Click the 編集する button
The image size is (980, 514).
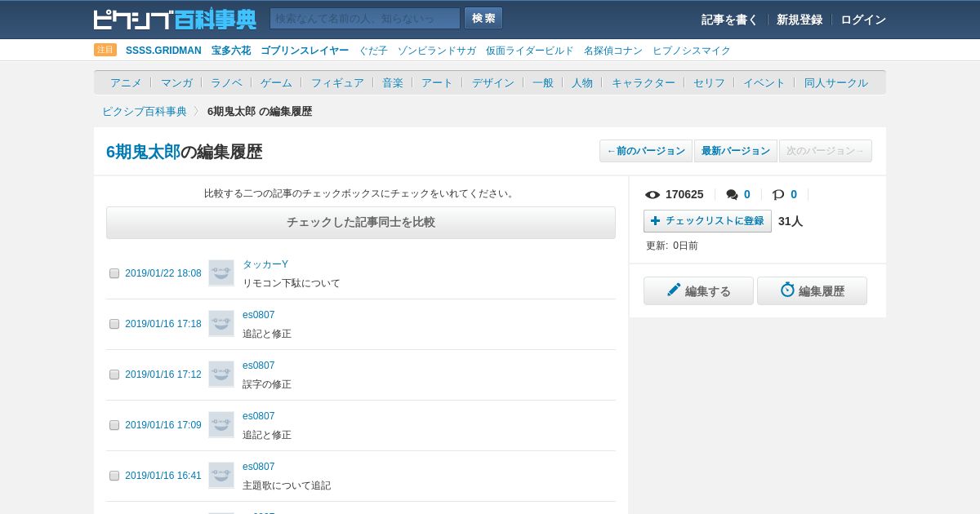(698, 290)
